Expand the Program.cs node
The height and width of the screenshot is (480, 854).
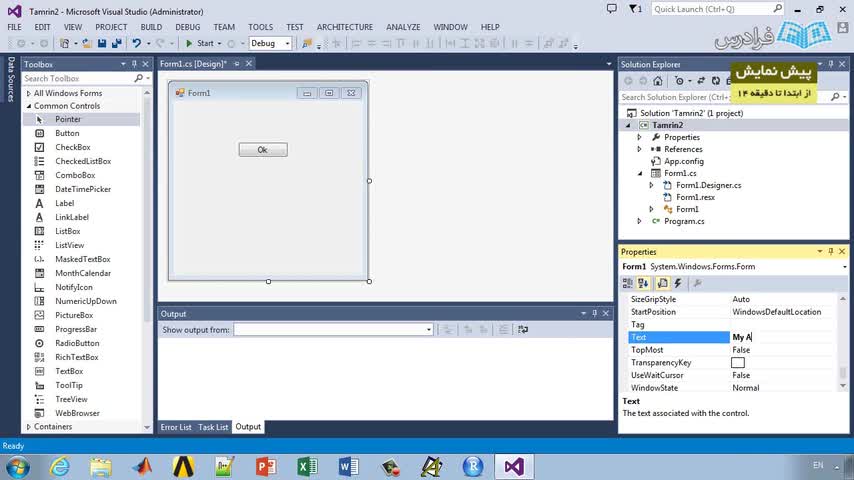point(639,221)
